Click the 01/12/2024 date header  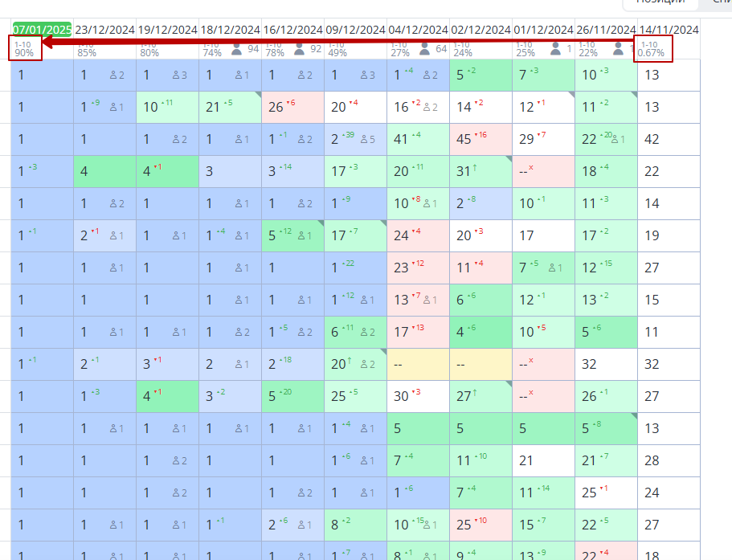pos(543,30)
